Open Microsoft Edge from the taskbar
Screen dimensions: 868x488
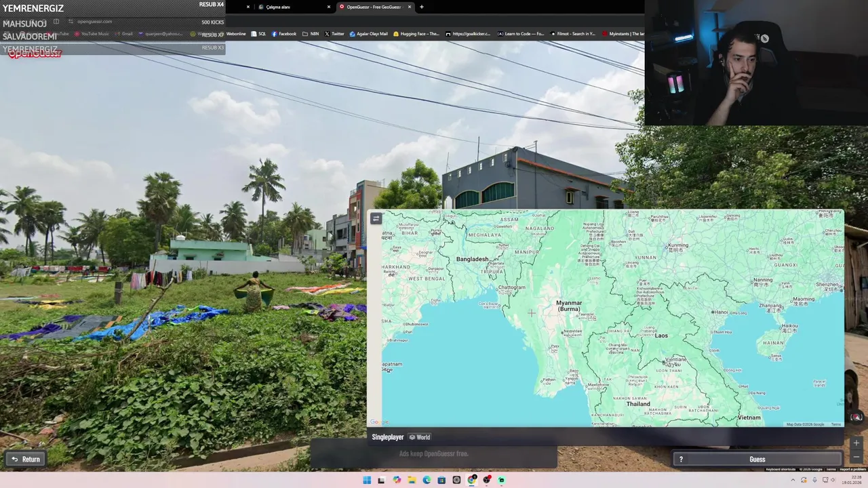coord(427,480)
